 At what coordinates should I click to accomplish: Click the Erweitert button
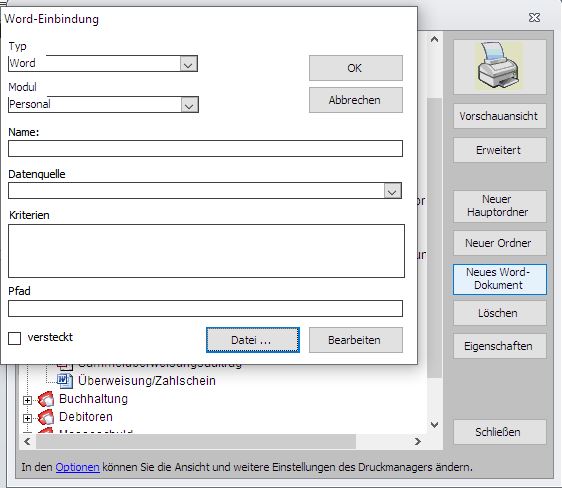tap(500, 150)
